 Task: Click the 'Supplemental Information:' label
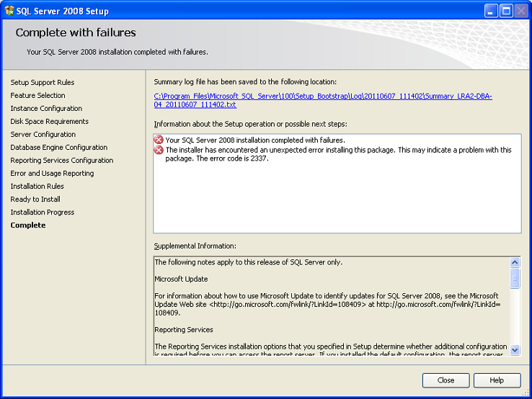[x=195, y=246]
